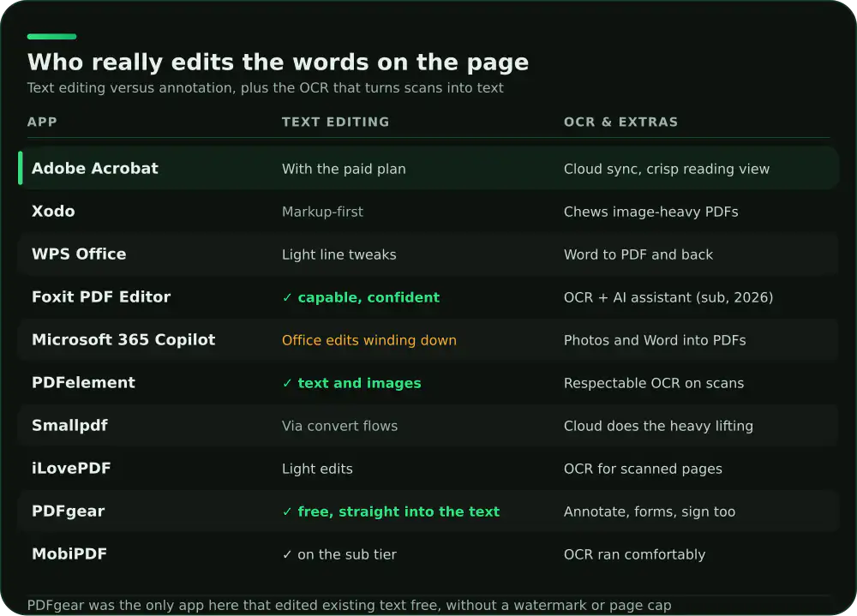Click 'Chews image-heavy PDFs' cell
857x616 pixels.
(651, 212)
